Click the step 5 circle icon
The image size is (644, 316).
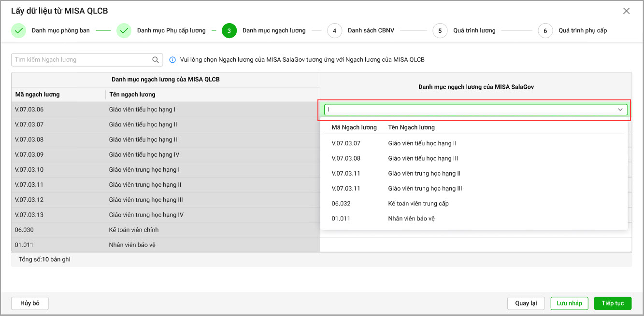(x=440, y=30)
